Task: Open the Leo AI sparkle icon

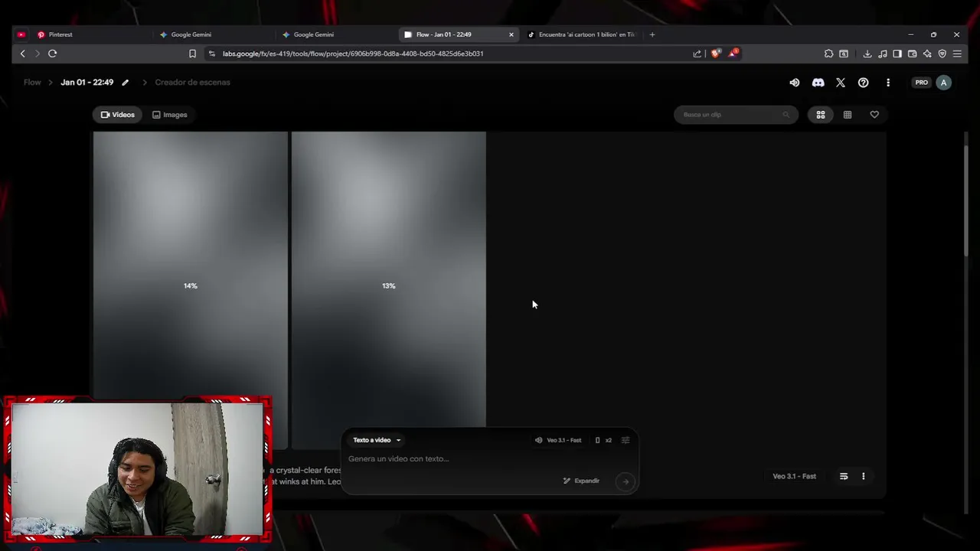Action: click(927, 54)
